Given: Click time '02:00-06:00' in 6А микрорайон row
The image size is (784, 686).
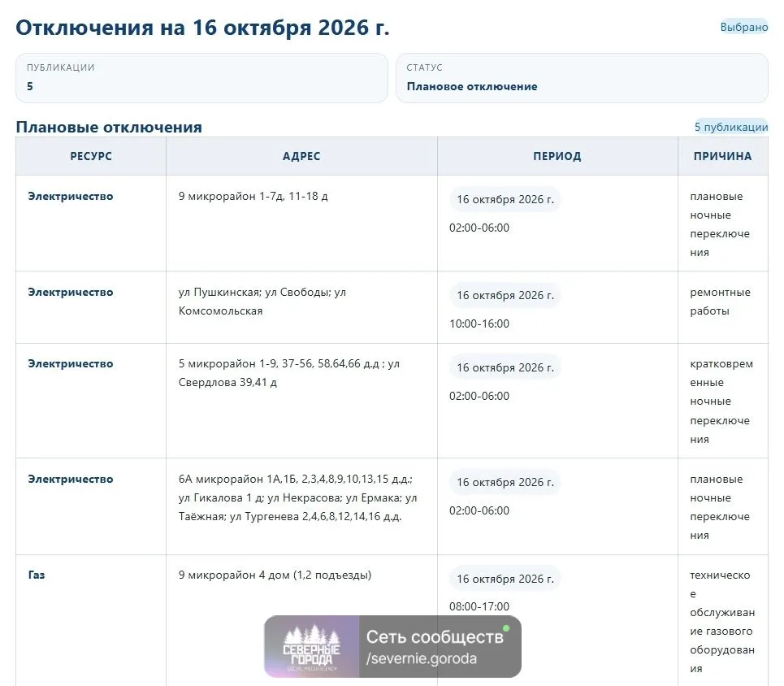Looking at the screenshot, I should (479, 511).
